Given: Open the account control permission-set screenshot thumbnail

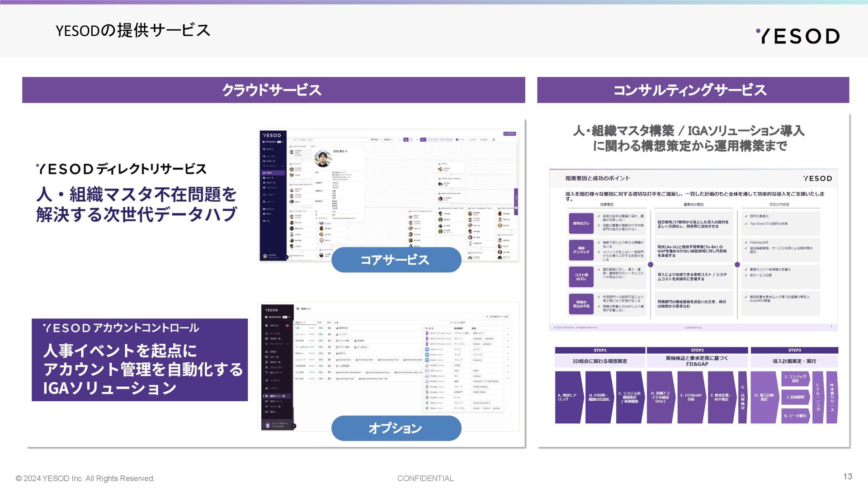Looking at the screenshot, I should 389,367.
